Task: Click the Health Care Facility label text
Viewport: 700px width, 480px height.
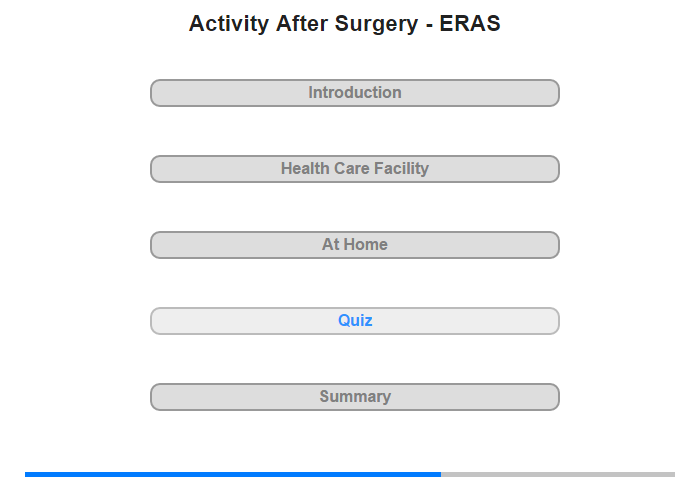Action: [x=355, y=168]
